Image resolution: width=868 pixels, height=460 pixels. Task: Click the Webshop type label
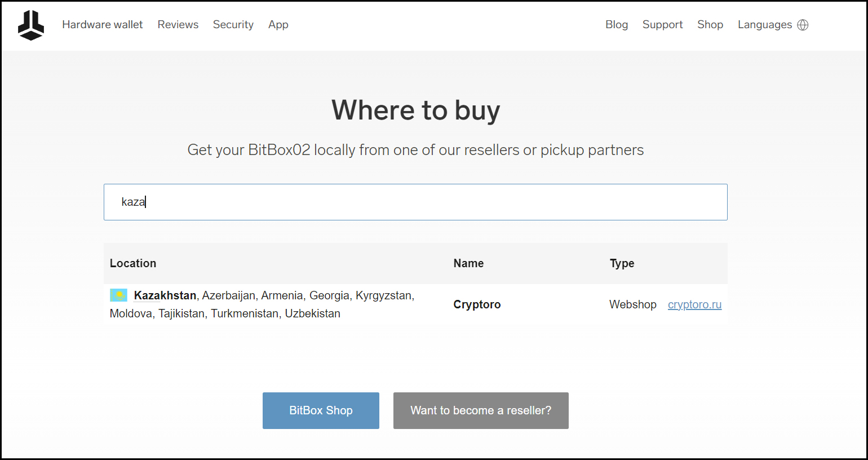[632, 304]
